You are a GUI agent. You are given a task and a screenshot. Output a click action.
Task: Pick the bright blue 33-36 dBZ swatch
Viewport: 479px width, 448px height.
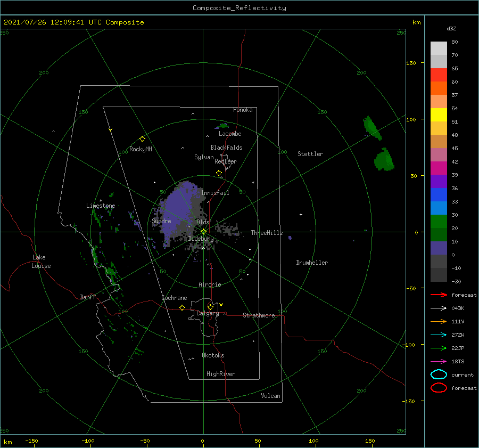(x=439, y=195)
